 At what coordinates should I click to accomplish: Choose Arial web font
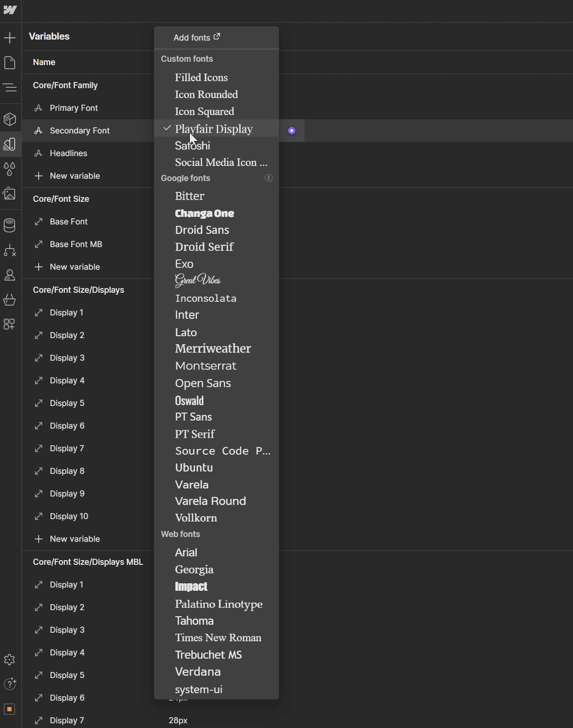click(216, 553)
